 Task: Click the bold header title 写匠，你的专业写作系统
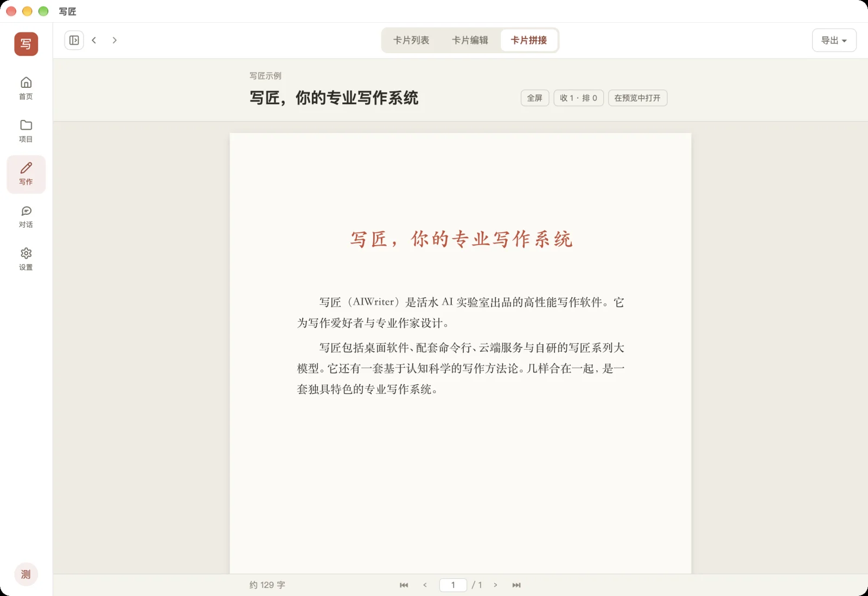334,98
